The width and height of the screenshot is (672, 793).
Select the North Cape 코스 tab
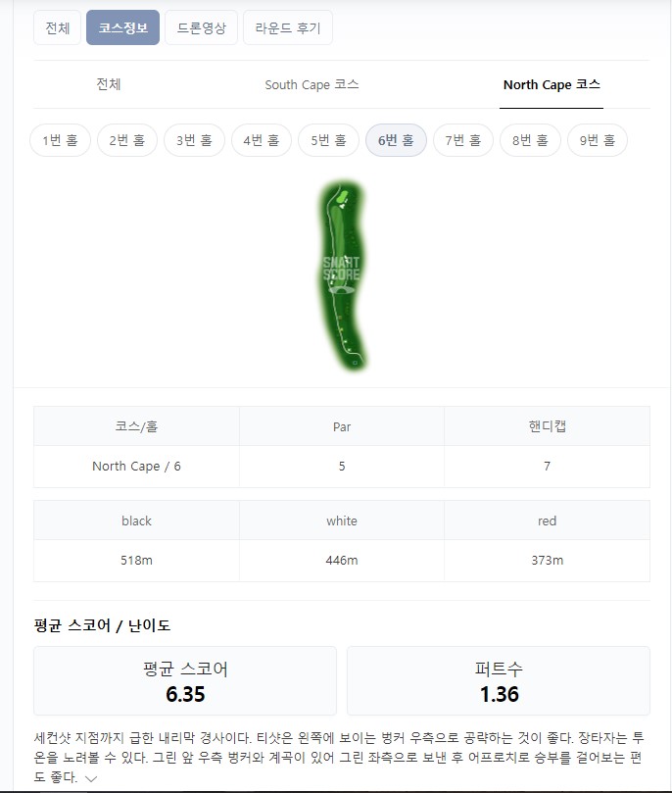point(552,84)
